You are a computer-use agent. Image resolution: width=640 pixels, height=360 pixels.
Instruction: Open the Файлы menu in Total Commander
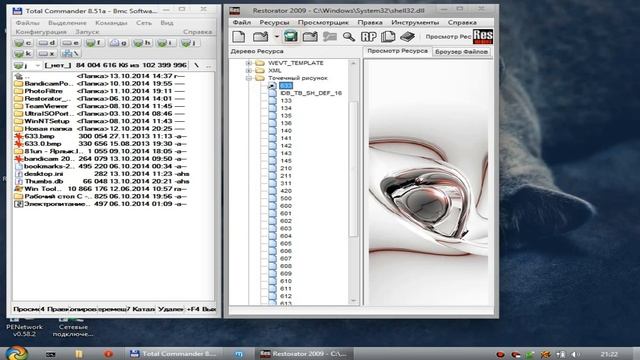pyautogui.click(x=27, y=23)
